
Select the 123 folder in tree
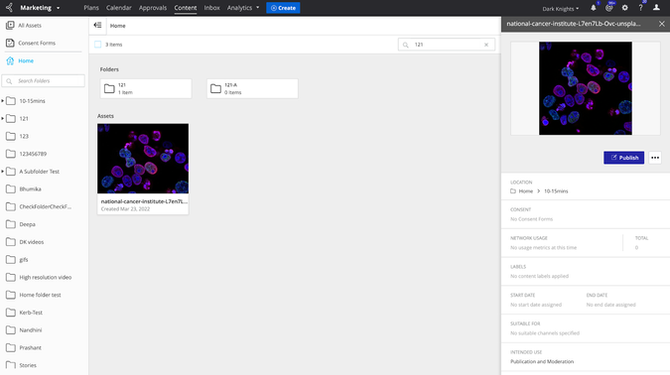pos(24,136)
